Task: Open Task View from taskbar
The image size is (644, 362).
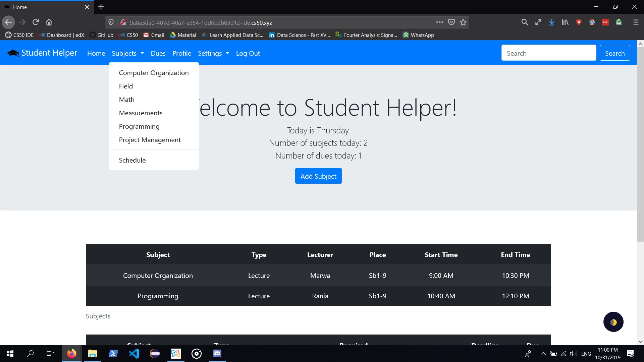Action: click(x=50, y=354)
